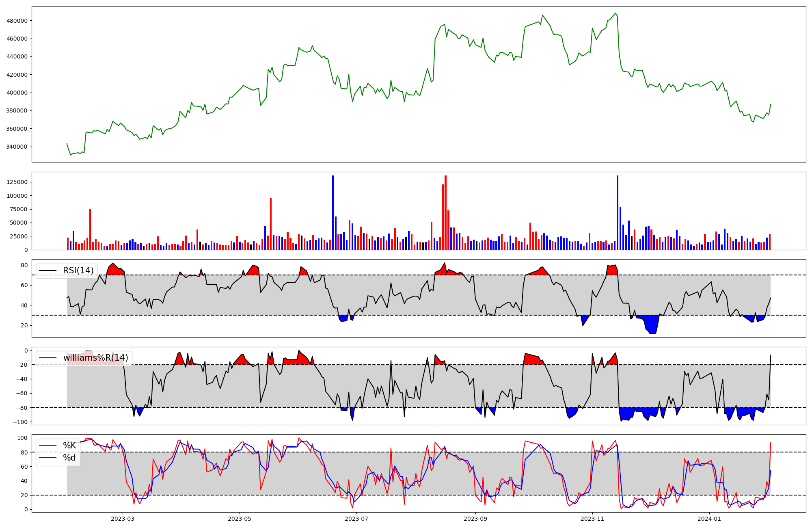The height and width of the screenshot is (528, 812).
Task: Click the 125000 volume axis tick label
Action: (x=17, y=182)
